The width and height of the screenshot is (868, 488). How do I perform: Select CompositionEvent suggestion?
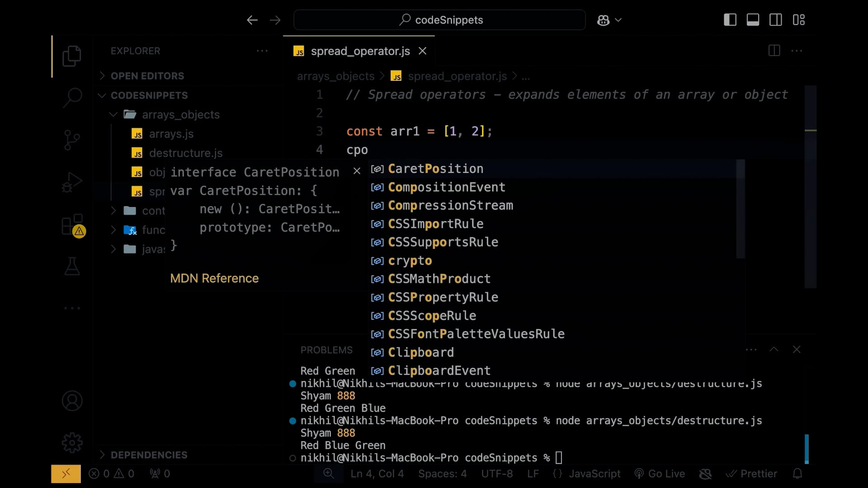pyautogui.click(x=552, y=187)
